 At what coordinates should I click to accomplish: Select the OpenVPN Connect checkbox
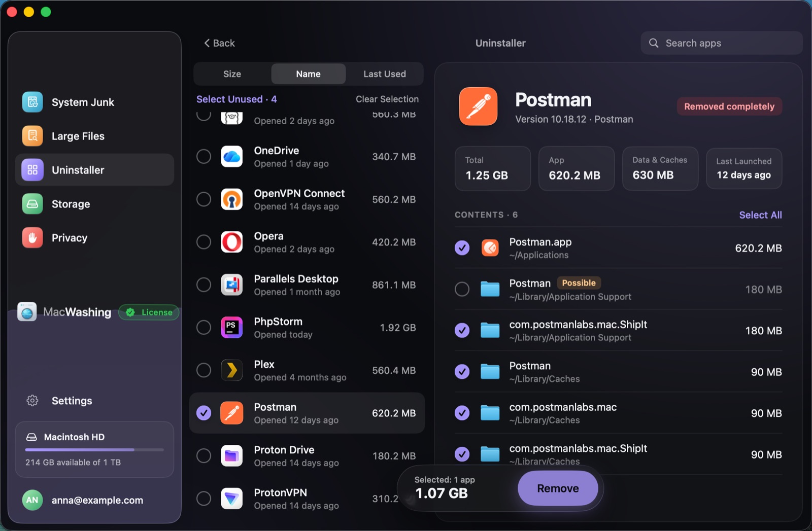[204, 199]
